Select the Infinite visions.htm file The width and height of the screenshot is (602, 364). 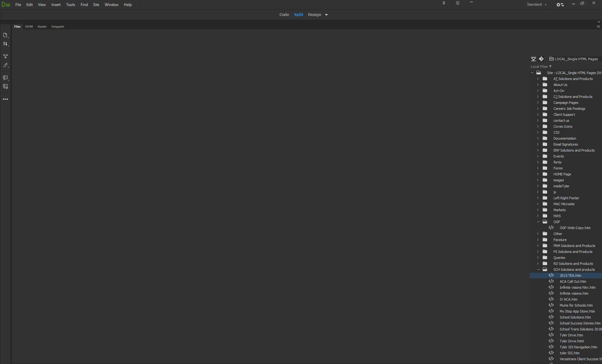[574, 293]
